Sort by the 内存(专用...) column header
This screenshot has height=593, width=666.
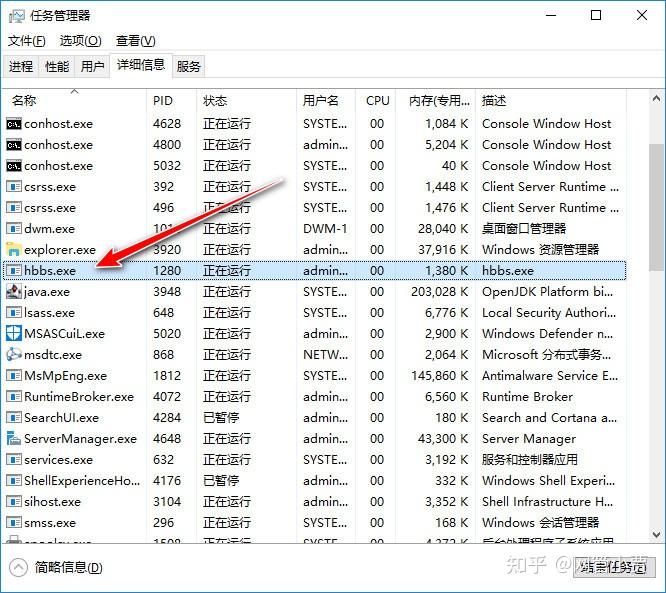coord(435,100)
